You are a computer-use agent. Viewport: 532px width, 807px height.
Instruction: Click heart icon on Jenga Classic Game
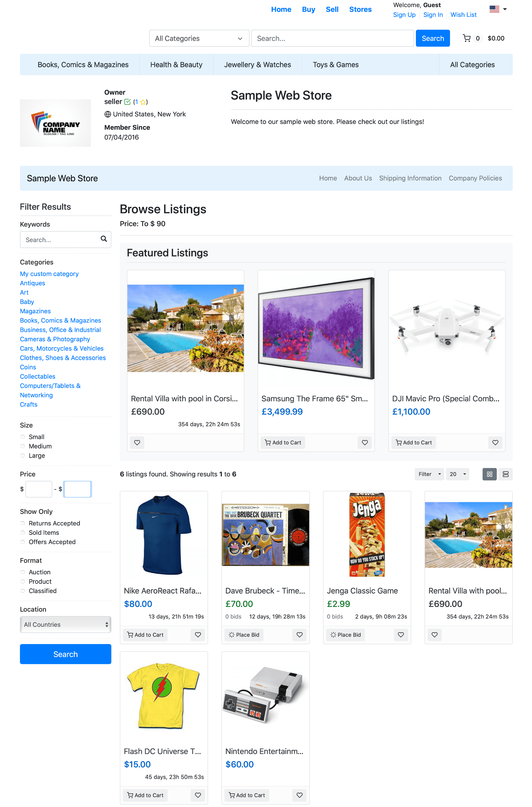[401, 635]
